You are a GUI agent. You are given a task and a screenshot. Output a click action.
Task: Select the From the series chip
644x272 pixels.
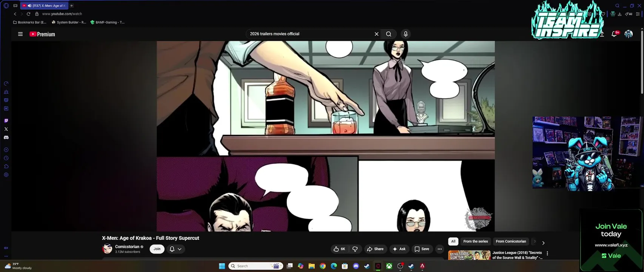(x=476, y=241)
